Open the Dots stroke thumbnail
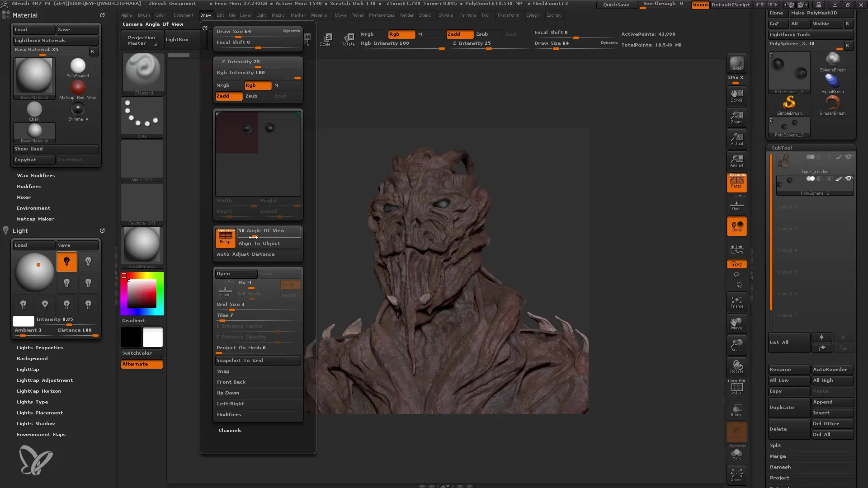This screenshot has height=488, width=868. click(142, 117)
